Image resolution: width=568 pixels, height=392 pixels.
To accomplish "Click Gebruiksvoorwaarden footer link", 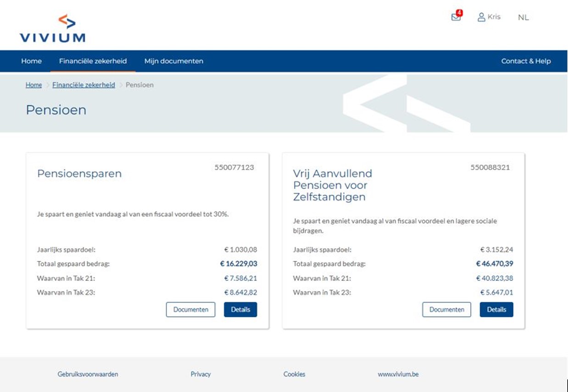I will [x=88, y=374].
